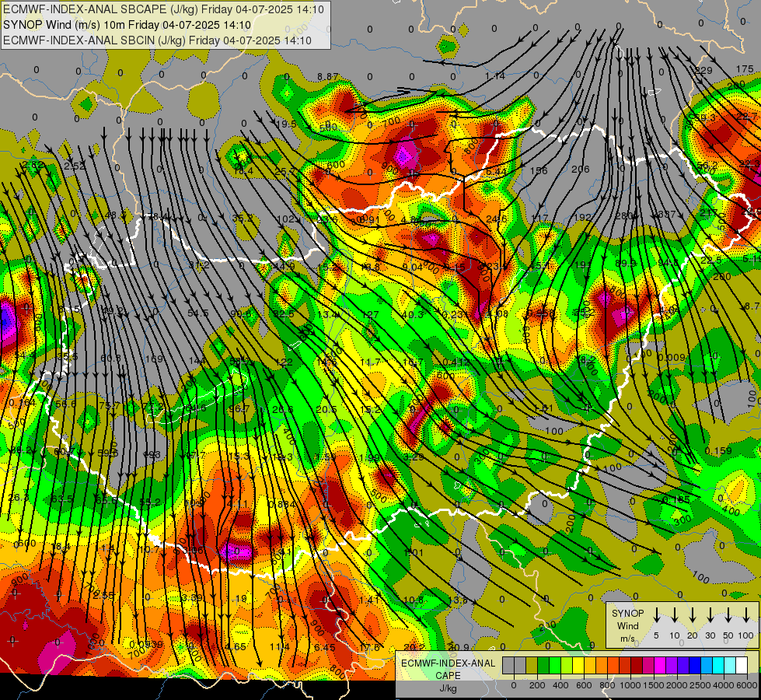Select the dark red 1000 J/kg swatch

pos(637,665)
